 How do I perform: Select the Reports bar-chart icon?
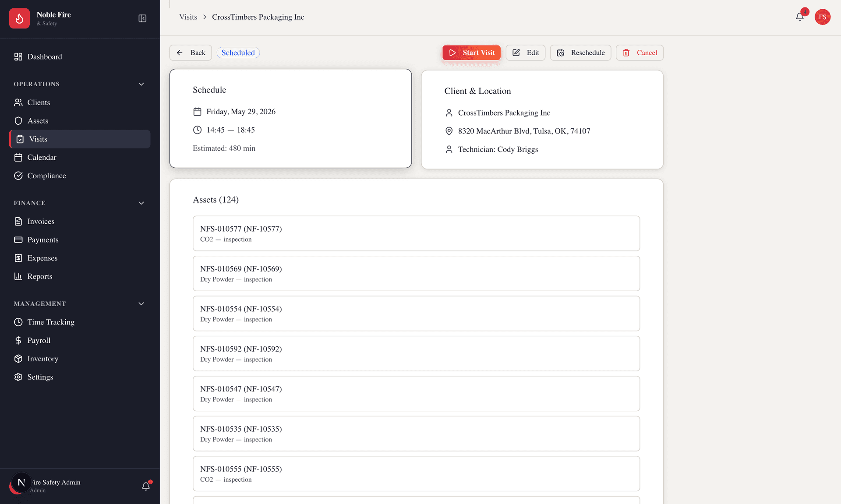[18, 276]
